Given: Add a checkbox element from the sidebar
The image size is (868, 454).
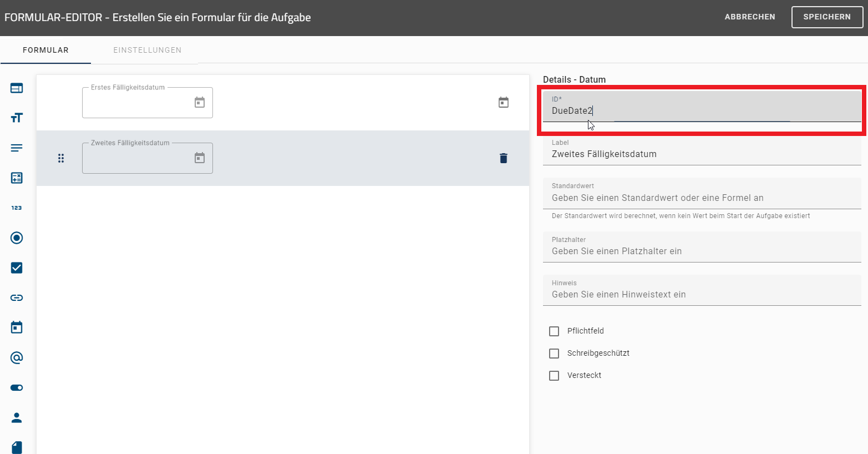Looking at the screenshot, I should coord(16,268).
